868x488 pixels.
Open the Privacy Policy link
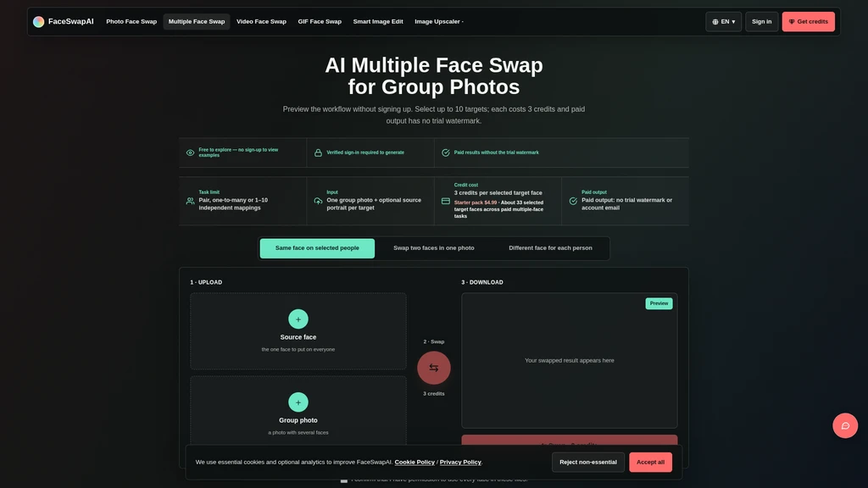tap(460, 462)
